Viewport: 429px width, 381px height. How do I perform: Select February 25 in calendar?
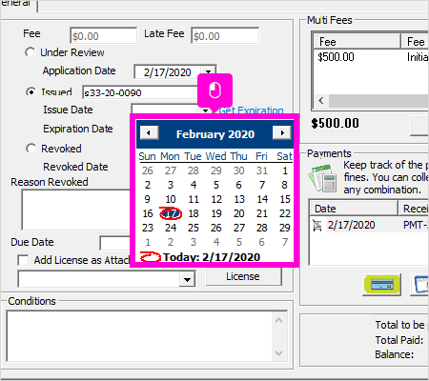pyautogui.click(x=193, y=228)
